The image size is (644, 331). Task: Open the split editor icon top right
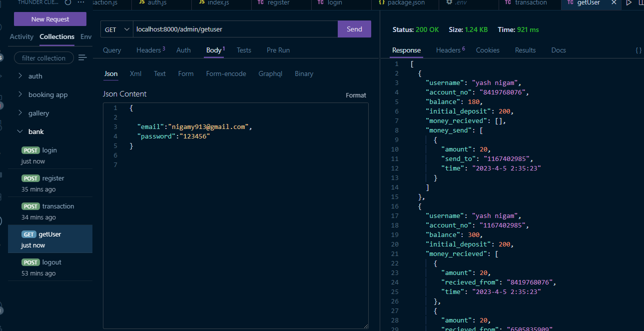click(x=641, y=3)
